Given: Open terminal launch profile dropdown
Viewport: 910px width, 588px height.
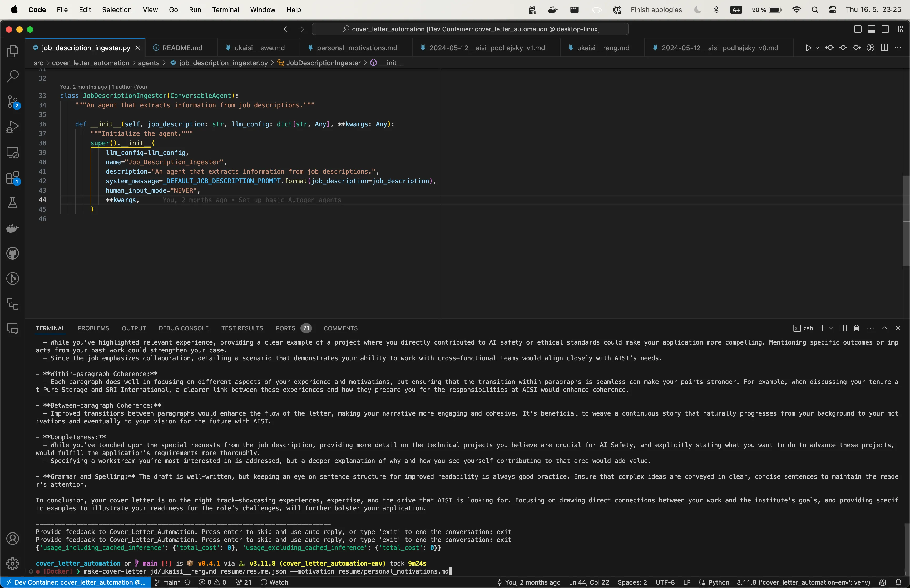Looking at the screenshot, I should click(x=831, y=328).
